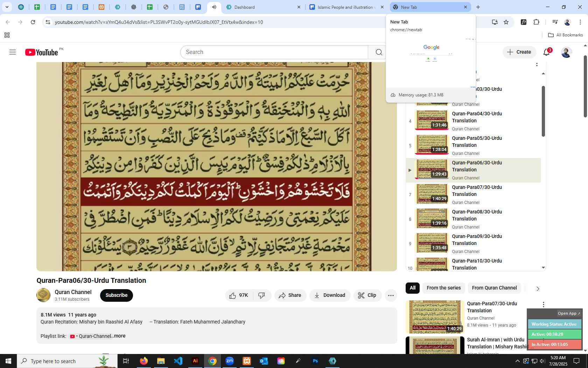Show more filter chips with right arrow
The height and width of the screenshot is (368, 588).
pyautogui.click(x=538, y=289)
